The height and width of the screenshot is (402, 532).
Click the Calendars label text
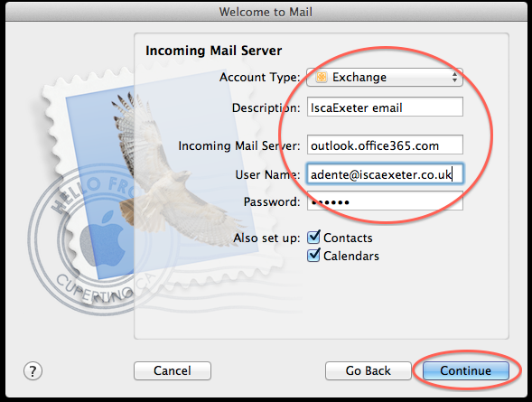tap(351, 256)
